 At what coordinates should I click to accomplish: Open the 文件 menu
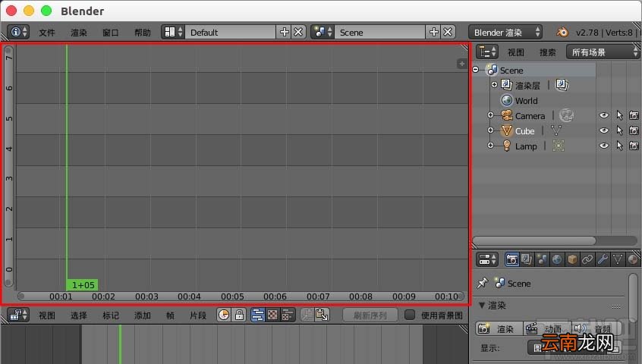click(x=47, y=33)
